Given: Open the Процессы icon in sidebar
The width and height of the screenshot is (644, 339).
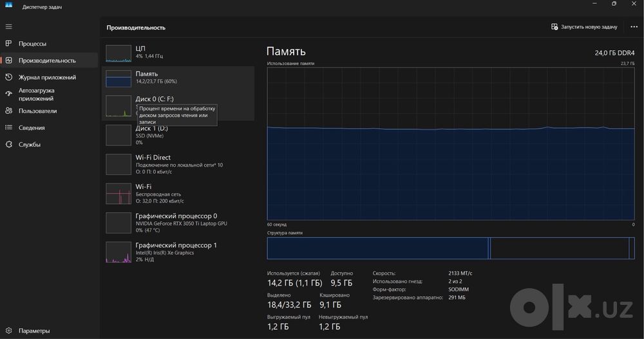Looking at the screenshot, I should pyautogui.click(x=8, y=43).
